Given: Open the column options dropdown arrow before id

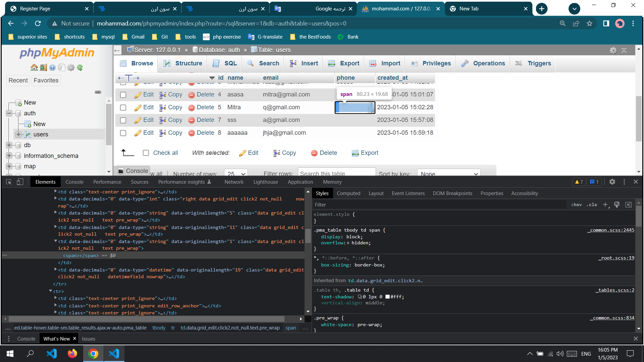Looking at the screenshot, I should click(212, 78).
